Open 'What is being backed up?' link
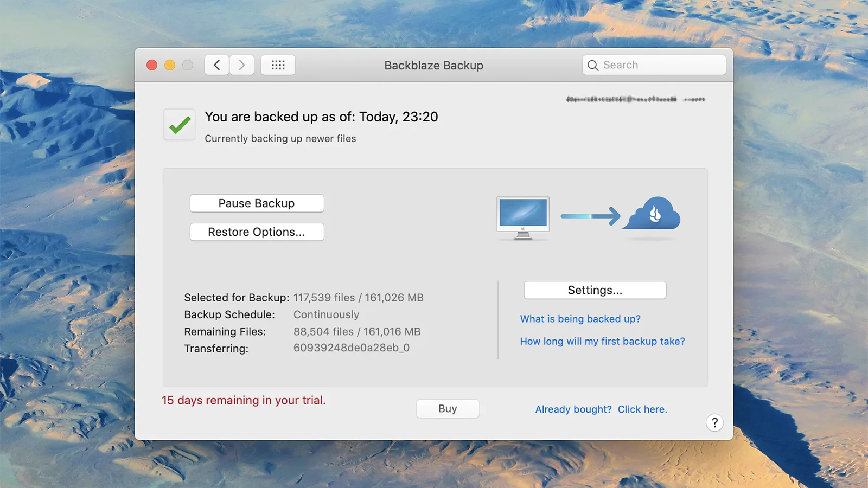This screenshot has width=868, height=488. pos(580,319)
